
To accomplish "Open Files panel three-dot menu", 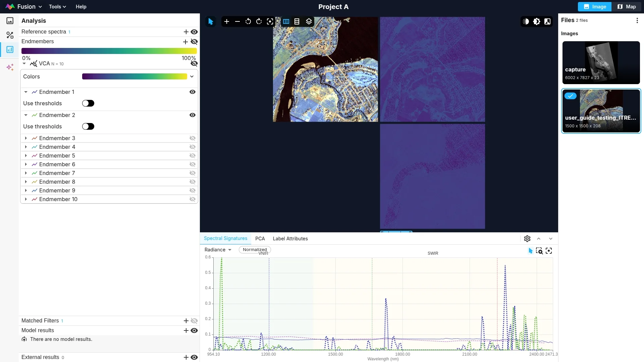I will pos(637,20).
